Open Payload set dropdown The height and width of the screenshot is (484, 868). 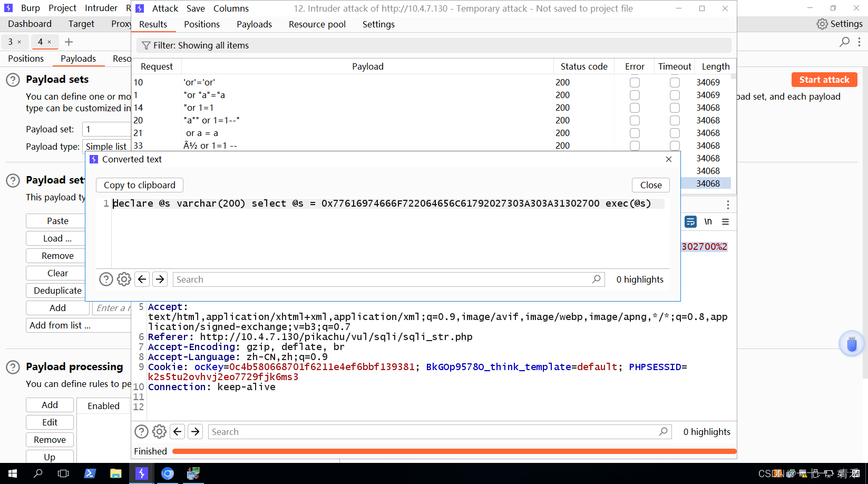click(x=106, y=129)
